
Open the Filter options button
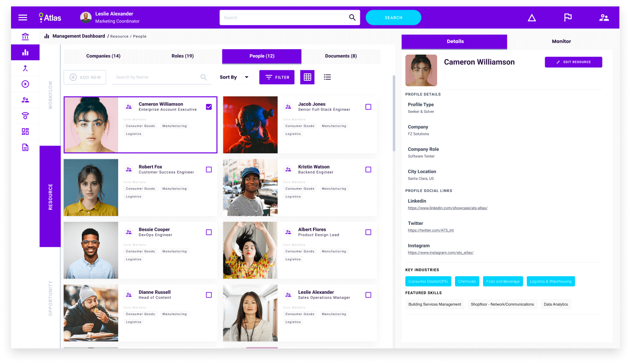click(x=277, y=77)
